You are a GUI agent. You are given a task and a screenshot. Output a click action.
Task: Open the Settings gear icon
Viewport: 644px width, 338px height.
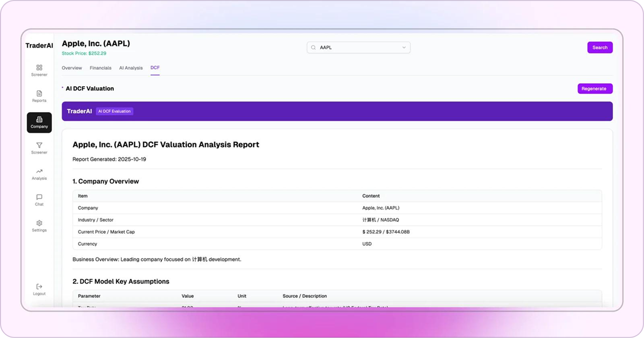coord(39,223)
